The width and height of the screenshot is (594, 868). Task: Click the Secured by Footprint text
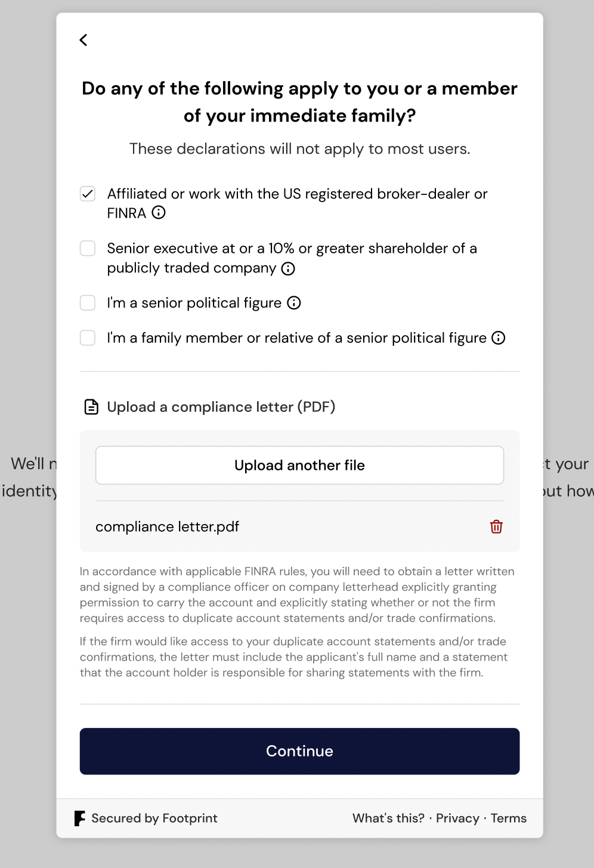pos(154,818)
